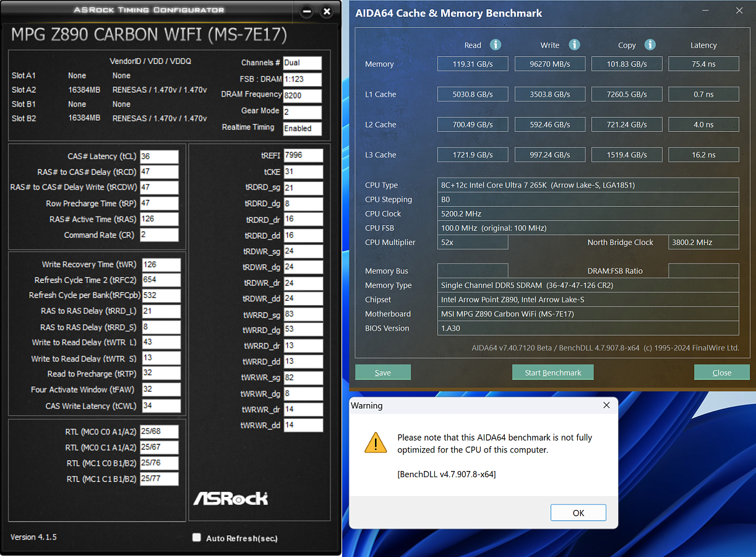Click the FSB : DRAM ratio field
756x557 pixels.
tap(303, 79)
